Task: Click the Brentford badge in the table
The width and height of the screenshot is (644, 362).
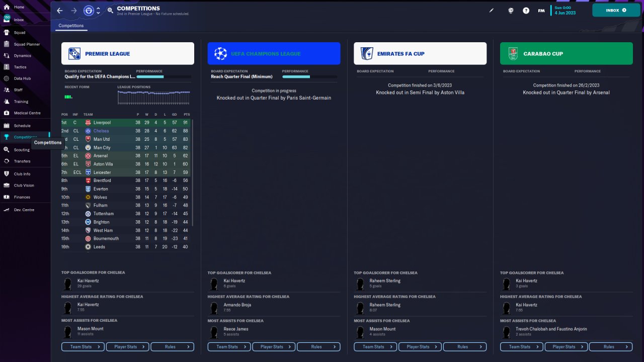Action: tap(88, 180)
